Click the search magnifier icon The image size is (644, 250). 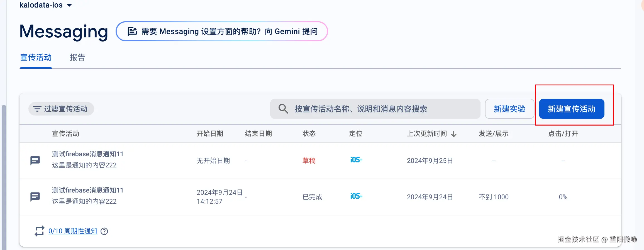point(283,109)
